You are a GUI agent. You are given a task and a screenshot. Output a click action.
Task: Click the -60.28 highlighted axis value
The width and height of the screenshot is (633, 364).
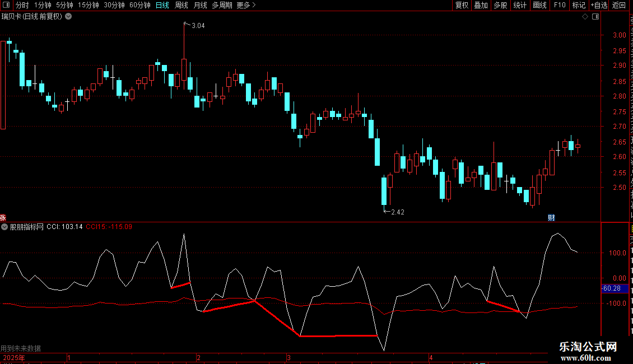coord(615,288)
